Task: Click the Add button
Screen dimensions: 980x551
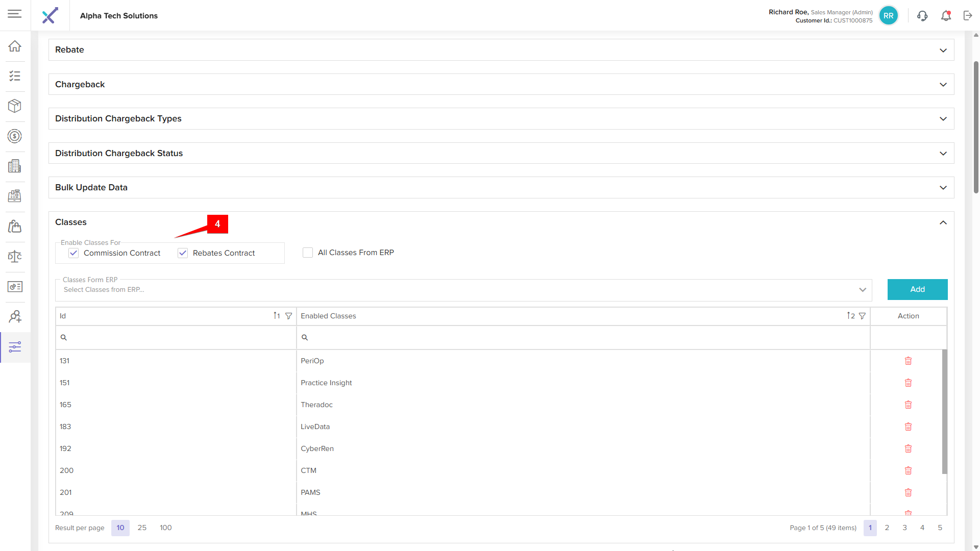Action: pos(917,289)
